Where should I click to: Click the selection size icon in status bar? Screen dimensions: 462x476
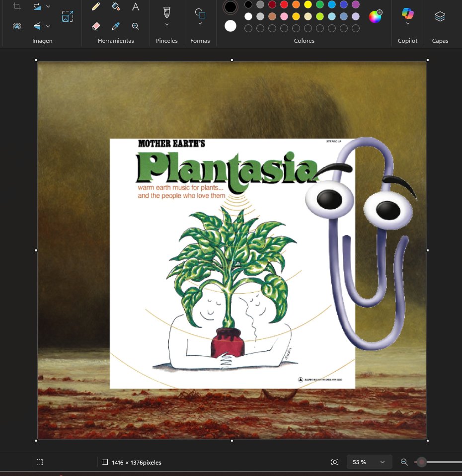(40, 462)
